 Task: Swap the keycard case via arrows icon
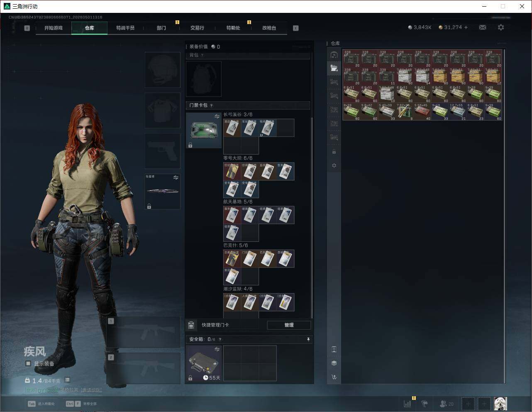217,117
